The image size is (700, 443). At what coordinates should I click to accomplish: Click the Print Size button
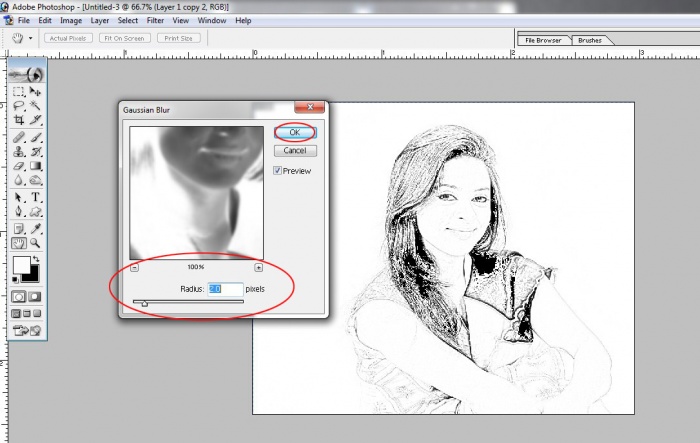tap(179, 38)
